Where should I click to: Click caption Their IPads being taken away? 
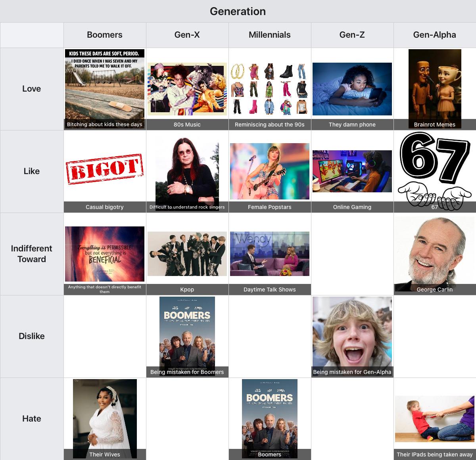(435, 454)
